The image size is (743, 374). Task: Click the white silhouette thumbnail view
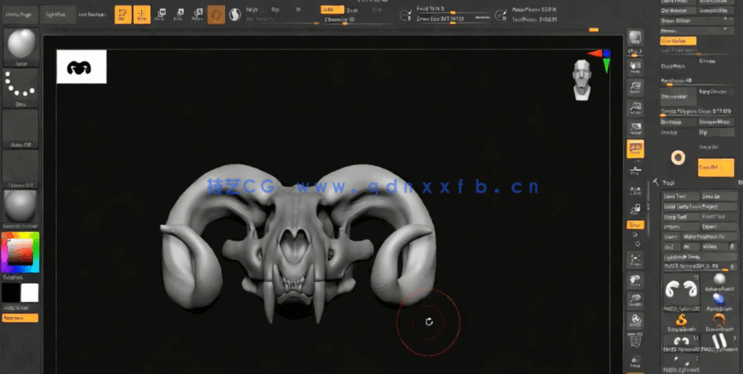[x=82, y=66]
